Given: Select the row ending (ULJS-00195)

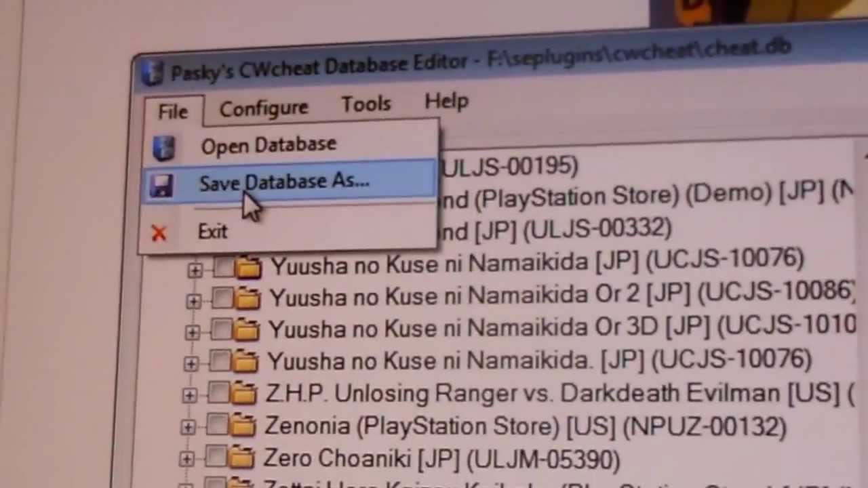Looking at the screenshot, I should pos(510,166).
